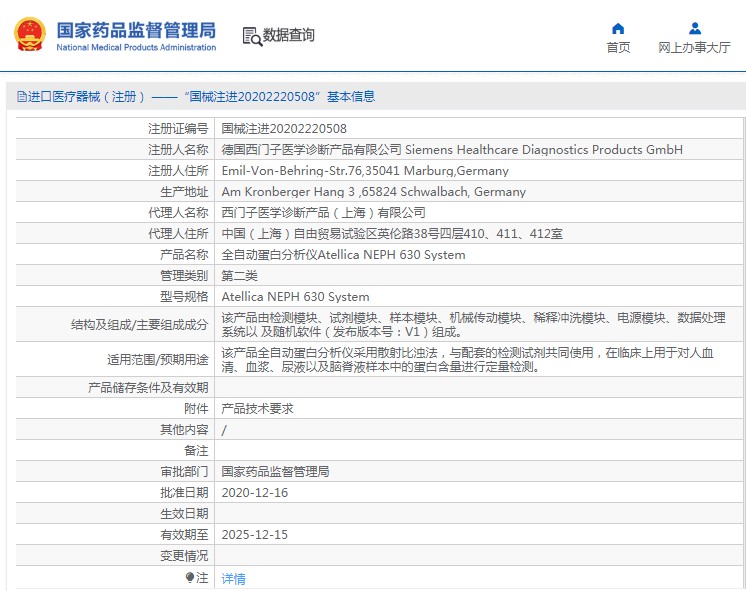746x591 pixels.
Task: Select Siemens Healthcare Diagnostics Products GmbH text
Action: [544, 150]
